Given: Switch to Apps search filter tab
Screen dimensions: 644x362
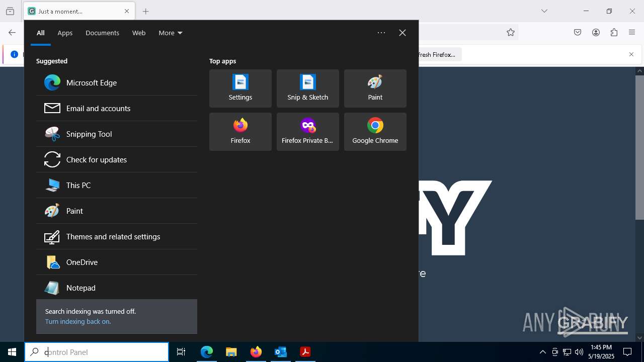Looking at the screenshot, I should click(x=65, y=33).
